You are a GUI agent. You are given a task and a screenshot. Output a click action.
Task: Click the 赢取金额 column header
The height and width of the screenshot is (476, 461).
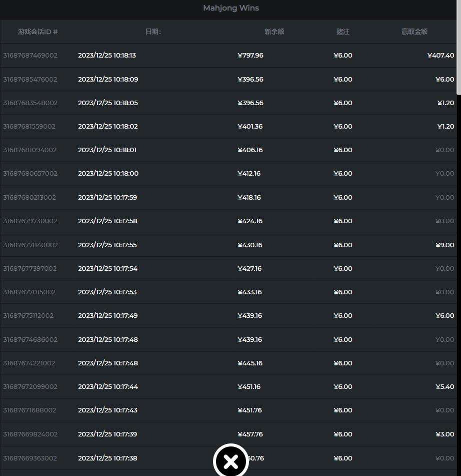(x=414, y=32)
